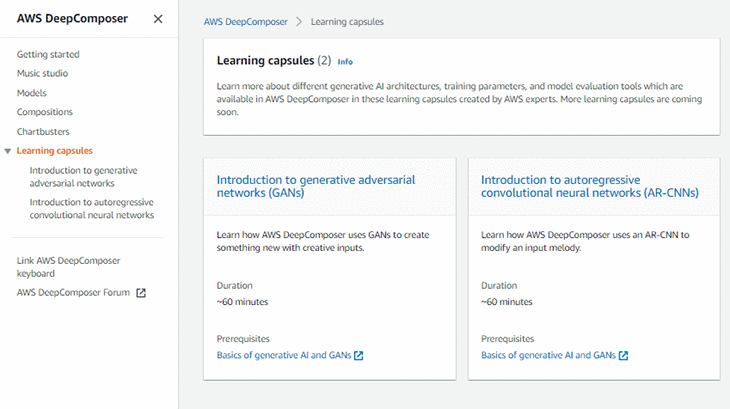Click the Learning capsules (2) heading
The image size is (730, 409).
274,61
